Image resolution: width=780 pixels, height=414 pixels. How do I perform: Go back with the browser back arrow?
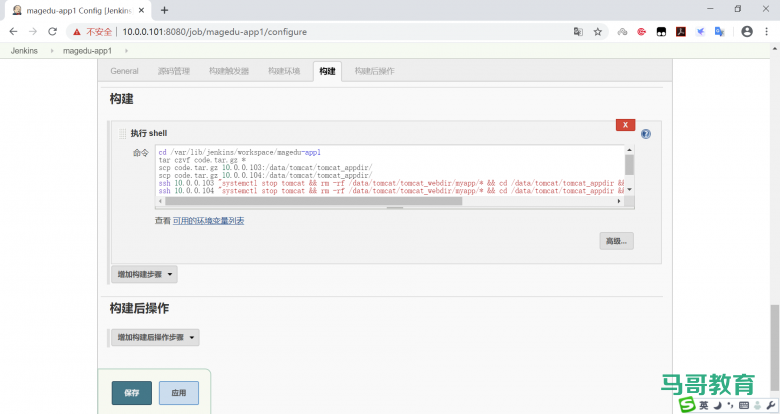click(x=13, y=31)
